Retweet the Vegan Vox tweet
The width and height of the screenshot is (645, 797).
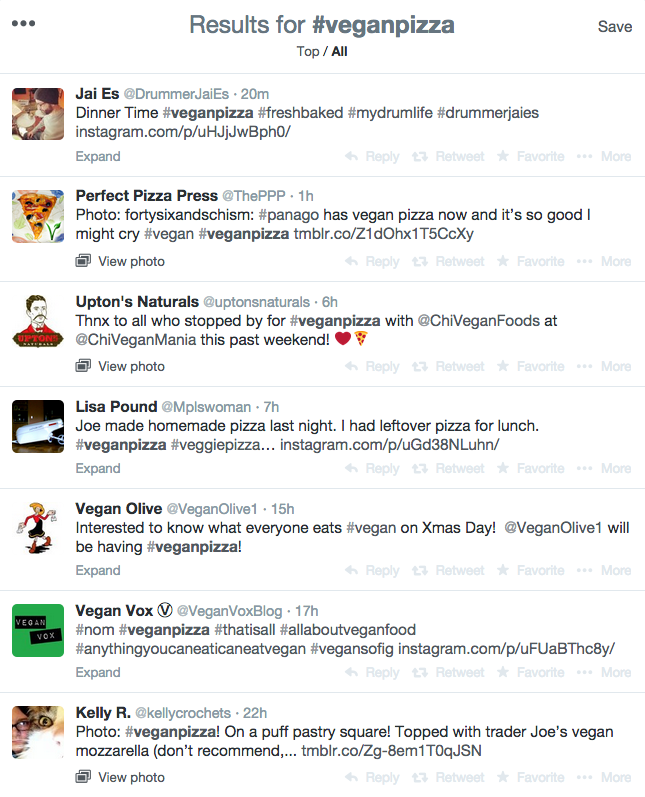pyautogui.click(x=448, y=672)
